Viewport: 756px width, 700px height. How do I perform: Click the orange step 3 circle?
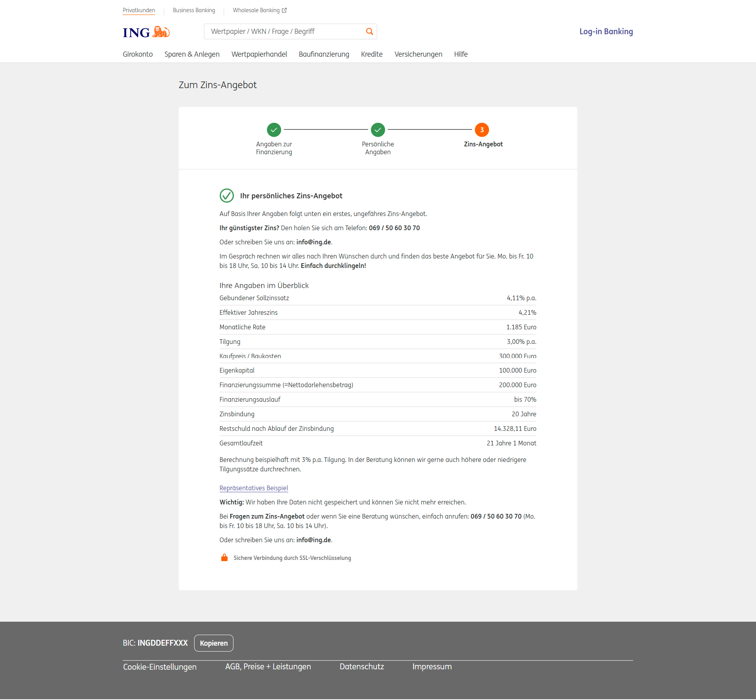(482, 130)
